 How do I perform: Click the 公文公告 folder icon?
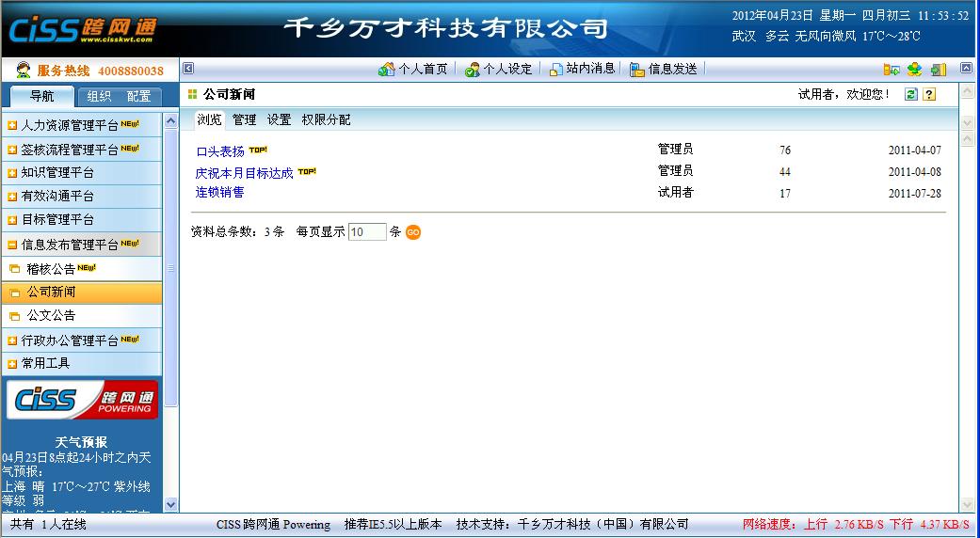[15, 316]
